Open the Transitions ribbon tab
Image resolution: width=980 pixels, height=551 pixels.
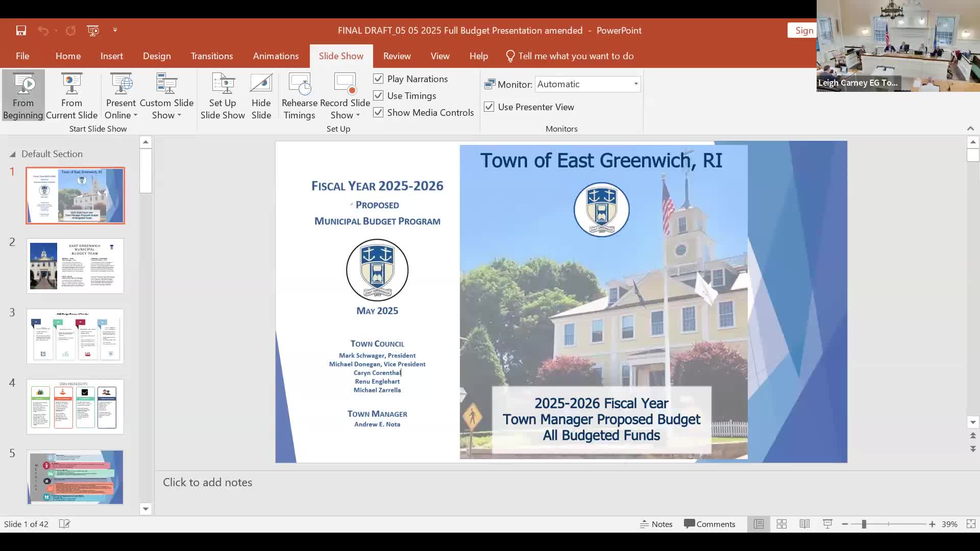[211, 56]
